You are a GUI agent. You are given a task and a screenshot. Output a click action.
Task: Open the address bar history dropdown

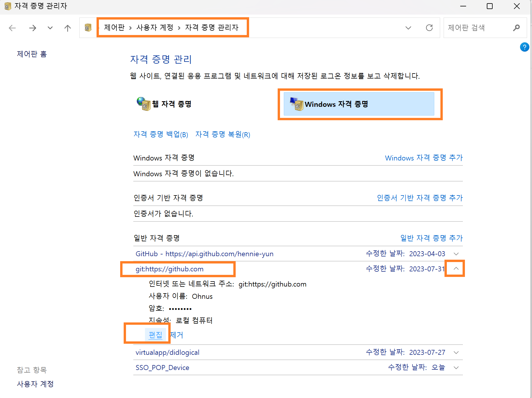tap(408, 28)
